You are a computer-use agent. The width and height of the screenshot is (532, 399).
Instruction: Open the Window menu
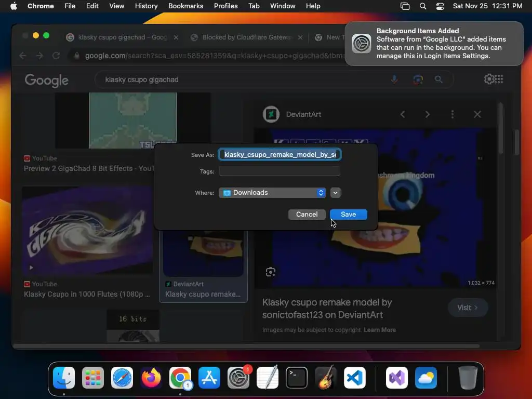pos(283,6)
